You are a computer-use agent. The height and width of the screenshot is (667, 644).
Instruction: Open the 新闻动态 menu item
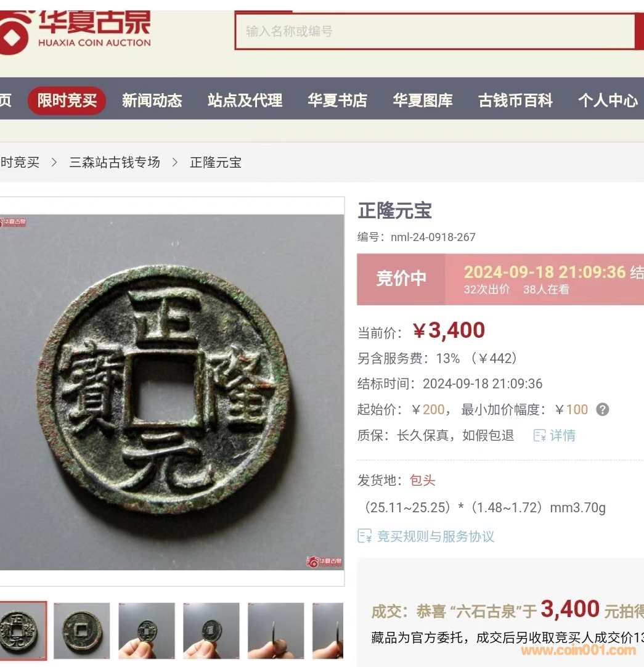[x=152, y=100]
